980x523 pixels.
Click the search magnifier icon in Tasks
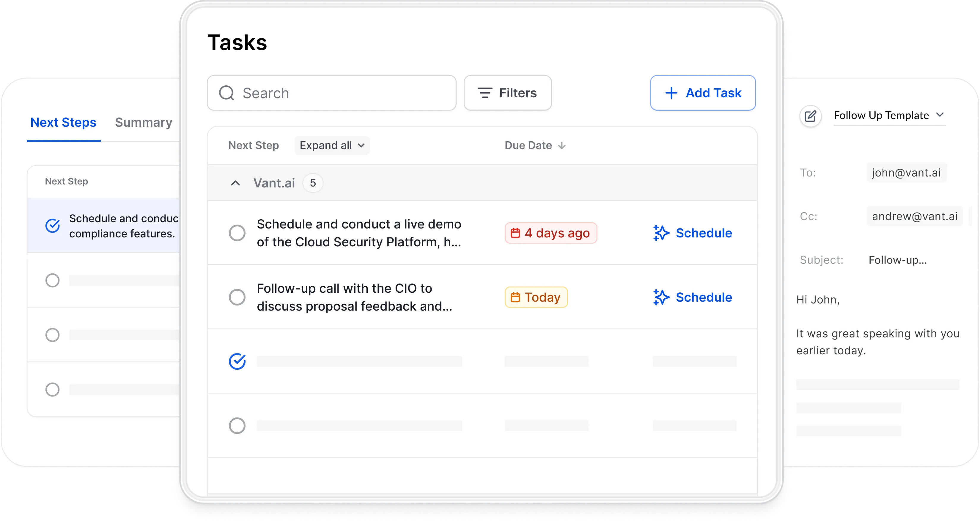click(226, 93)
